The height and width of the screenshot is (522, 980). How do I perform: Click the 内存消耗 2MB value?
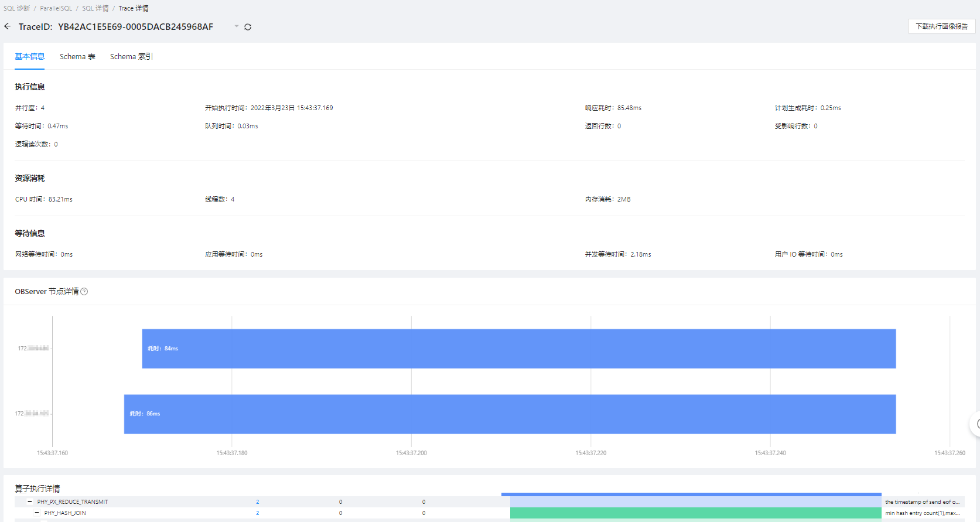[624, 200]
